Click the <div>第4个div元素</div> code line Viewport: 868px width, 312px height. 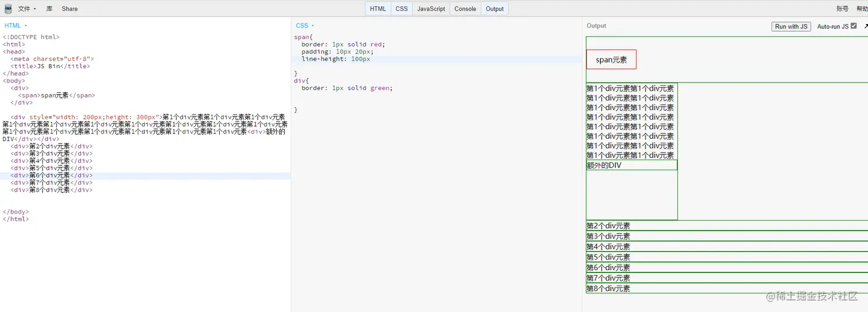pyautogui.click(x=51, y=161)
